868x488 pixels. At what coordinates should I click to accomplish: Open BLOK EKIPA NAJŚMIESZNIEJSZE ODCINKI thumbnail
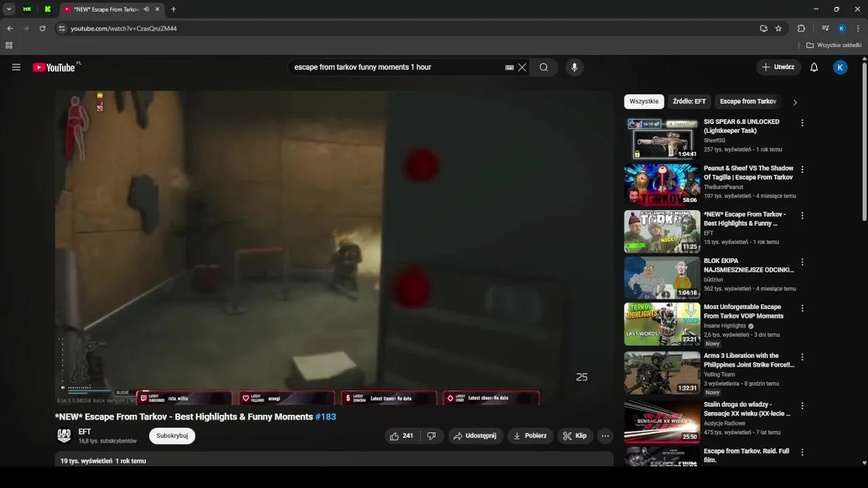pos(662,277)
